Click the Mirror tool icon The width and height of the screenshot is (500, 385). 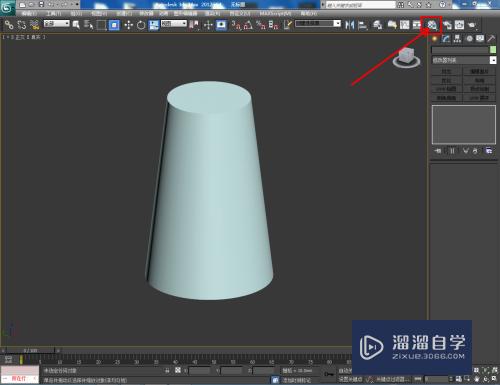click(x=349, y=25)
